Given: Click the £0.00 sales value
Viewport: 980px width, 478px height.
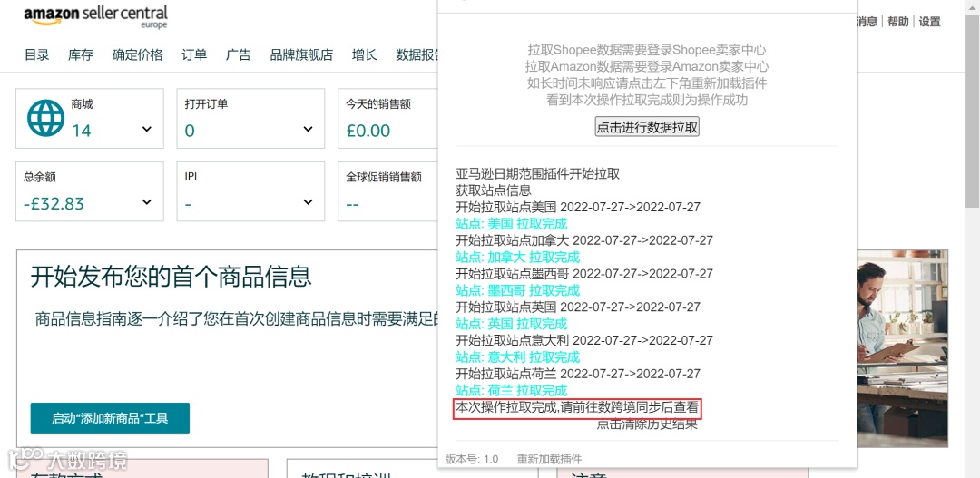Looking at the screenshot, I should [368, 131].
